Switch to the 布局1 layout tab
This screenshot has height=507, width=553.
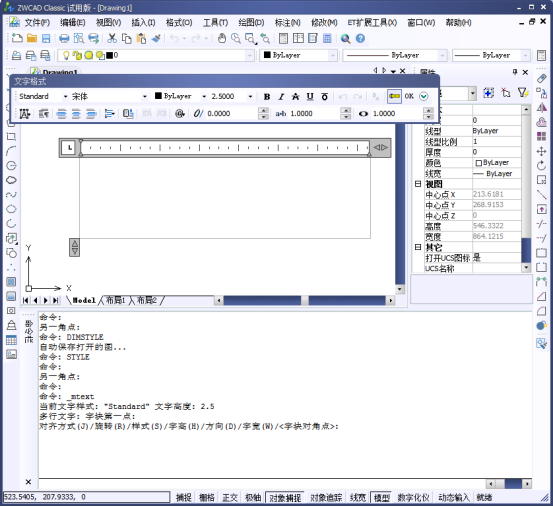coord(115,300)
